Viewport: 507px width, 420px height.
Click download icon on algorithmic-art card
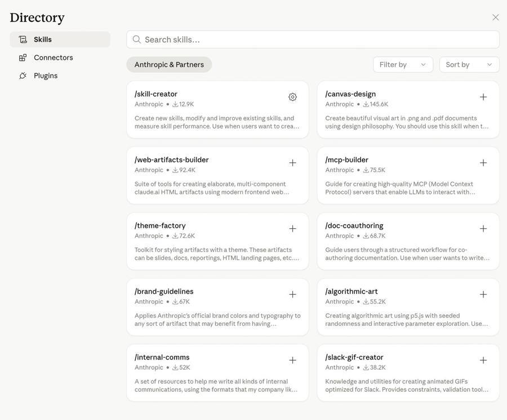366,302
